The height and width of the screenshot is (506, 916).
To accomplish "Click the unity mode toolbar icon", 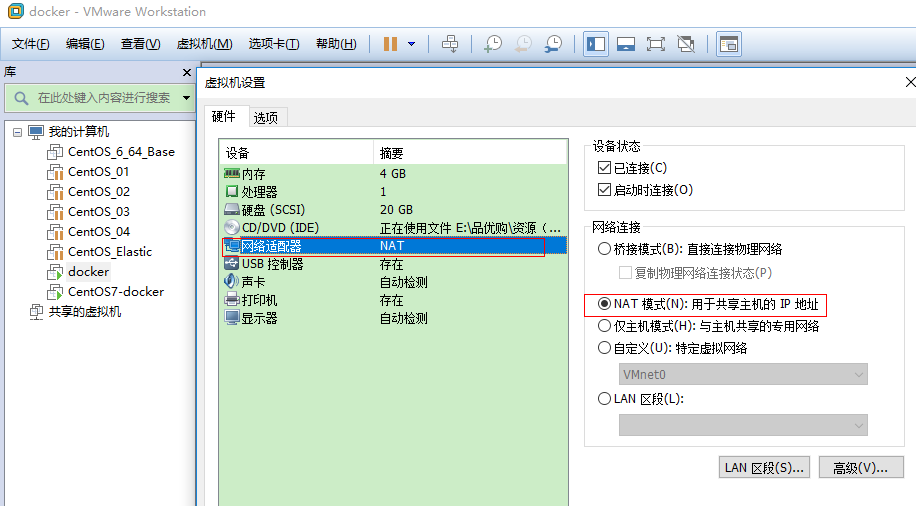I will pyautogui.click(x=686, y=44).
